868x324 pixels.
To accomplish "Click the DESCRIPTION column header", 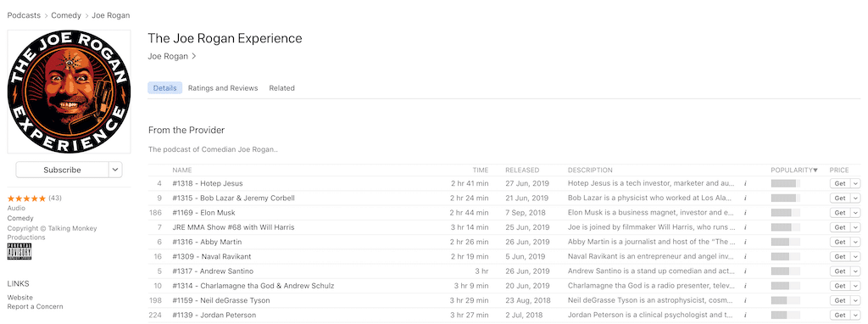I will [x=590, y=170].
